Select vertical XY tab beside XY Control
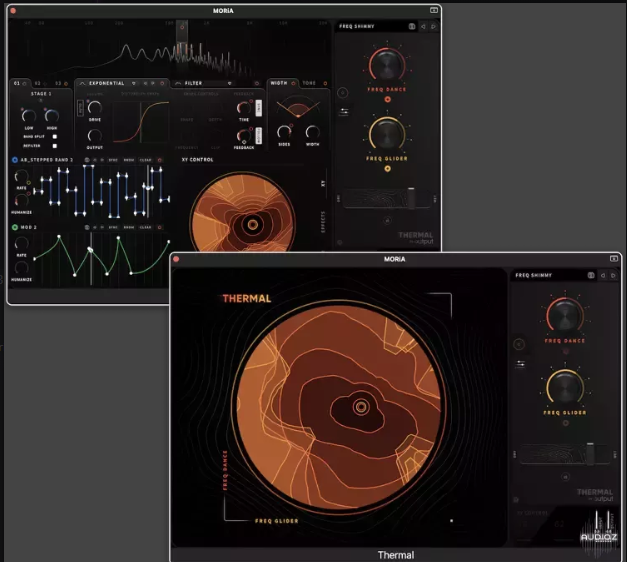This screenshot has width=627, height=562. pos(323,183)
